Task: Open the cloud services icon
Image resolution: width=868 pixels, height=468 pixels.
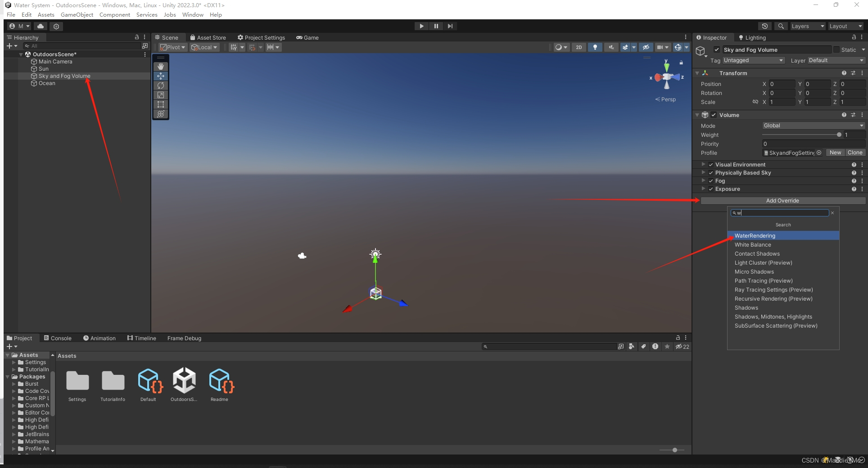Action: 41,26
